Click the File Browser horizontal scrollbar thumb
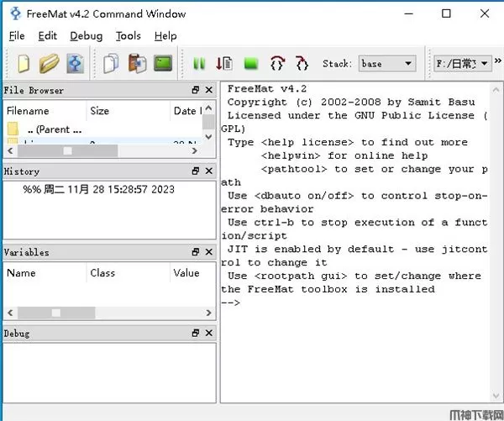Viewport: 504px width, 421px height. (x=67, y=150)
